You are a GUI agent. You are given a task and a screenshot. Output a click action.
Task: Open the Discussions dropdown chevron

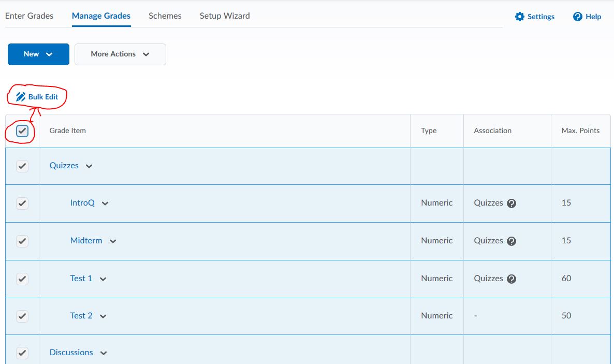coord(103,353)
